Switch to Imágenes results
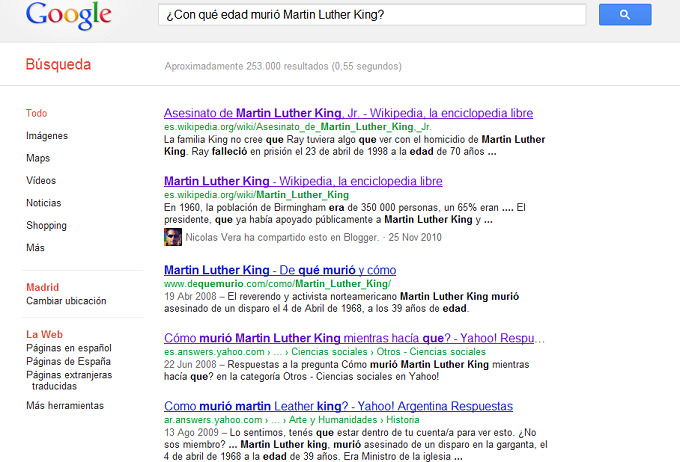Screen dimensions: 680x462 tap(47, 136)
